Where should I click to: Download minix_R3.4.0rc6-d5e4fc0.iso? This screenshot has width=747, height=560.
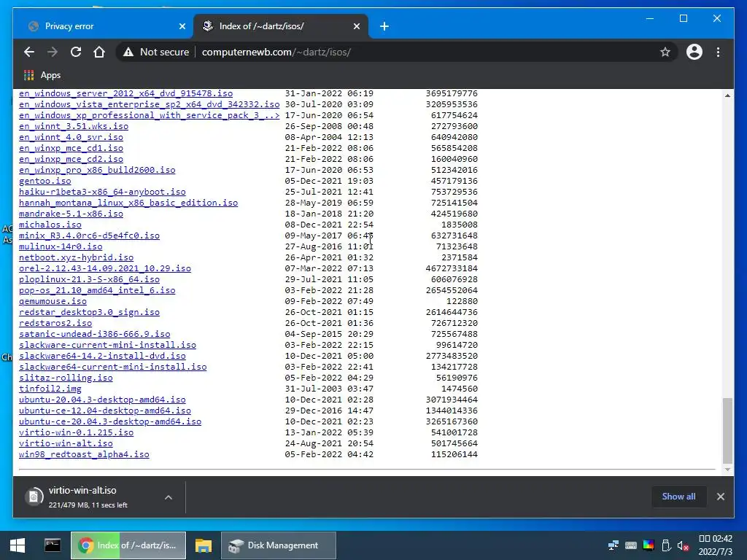[x=89, y=236]
